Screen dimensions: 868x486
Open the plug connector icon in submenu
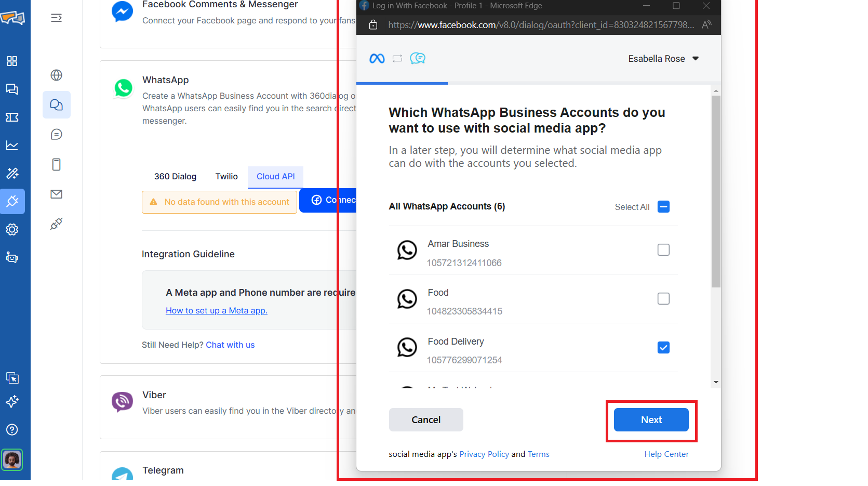point(57,224)
